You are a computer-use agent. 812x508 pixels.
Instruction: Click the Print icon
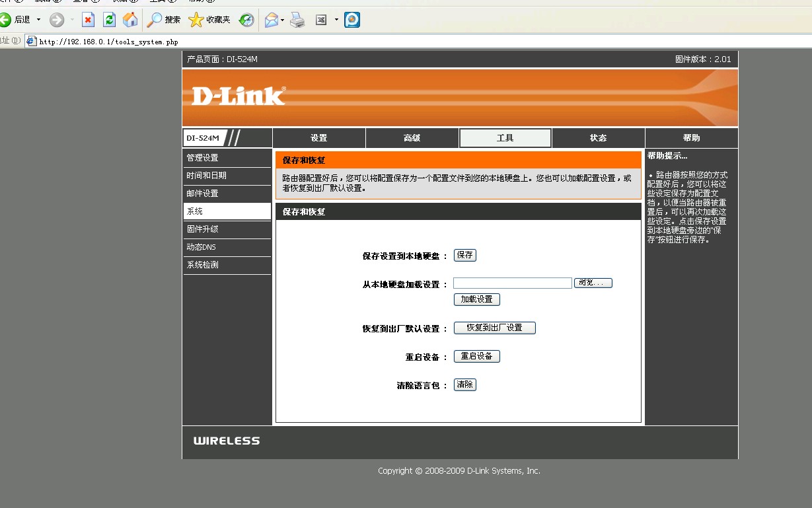[298, 20]
